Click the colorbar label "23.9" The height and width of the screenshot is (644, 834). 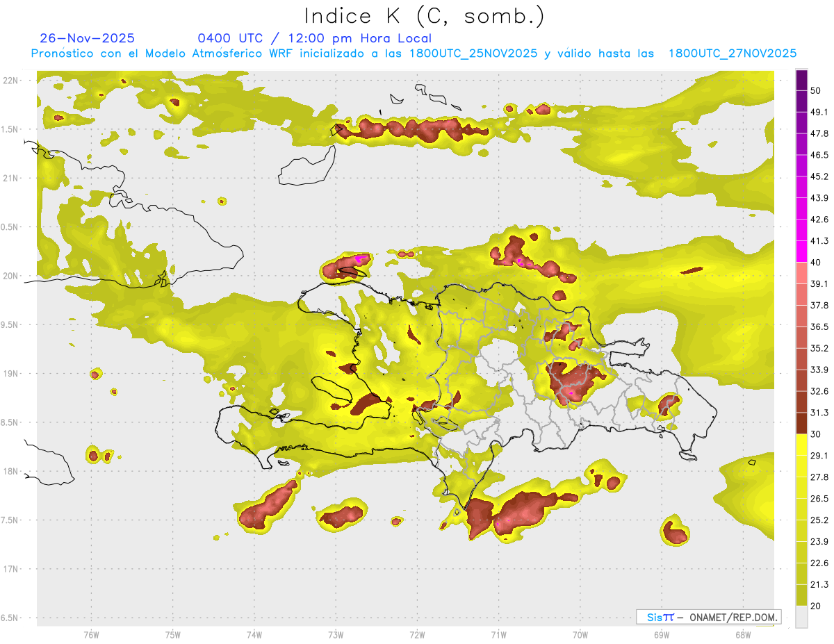click(819, 541)
